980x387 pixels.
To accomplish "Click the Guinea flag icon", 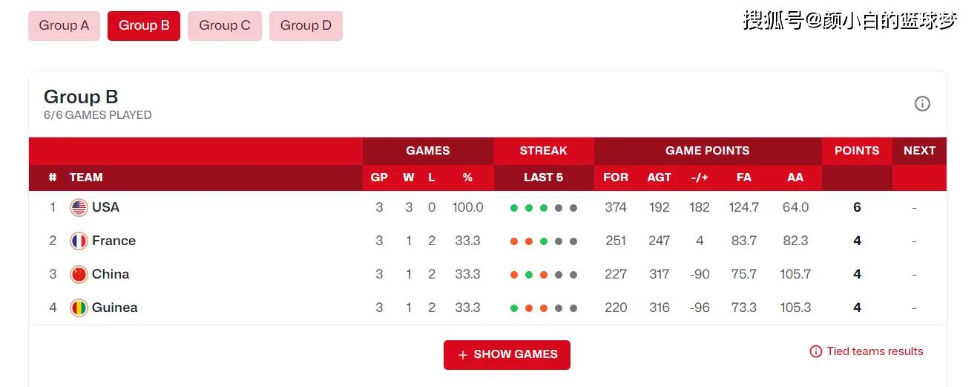I will coord(79,308).
